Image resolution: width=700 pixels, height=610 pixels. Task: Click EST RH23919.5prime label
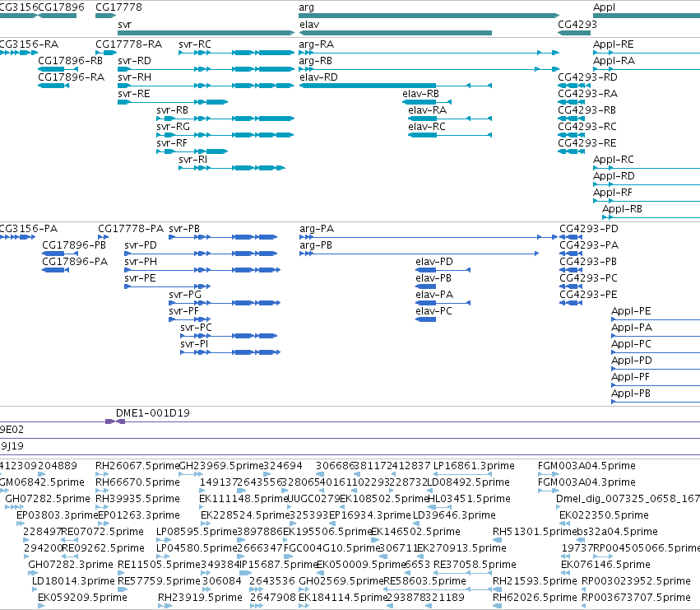[200, 598]
